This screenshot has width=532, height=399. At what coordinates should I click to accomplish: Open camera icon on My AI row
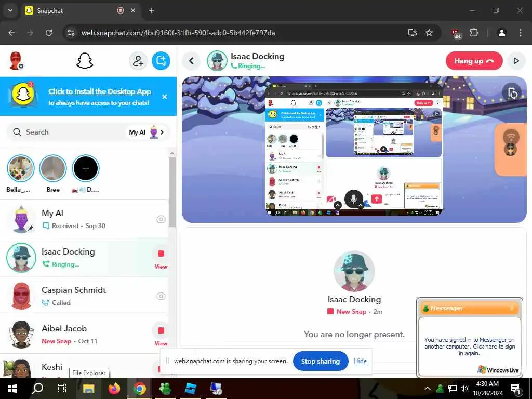pyautogui.click(x=161, y=219)
